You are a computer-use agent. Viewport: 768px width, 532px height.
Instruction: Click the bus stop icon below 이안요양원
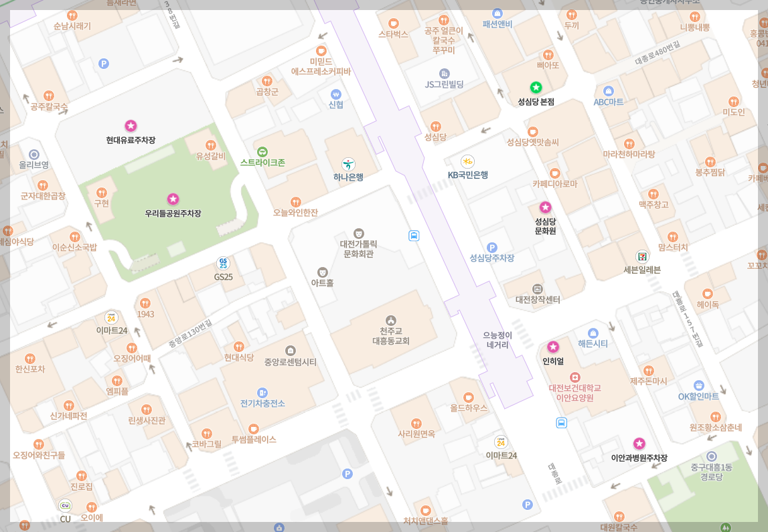[x=561, y=422]
